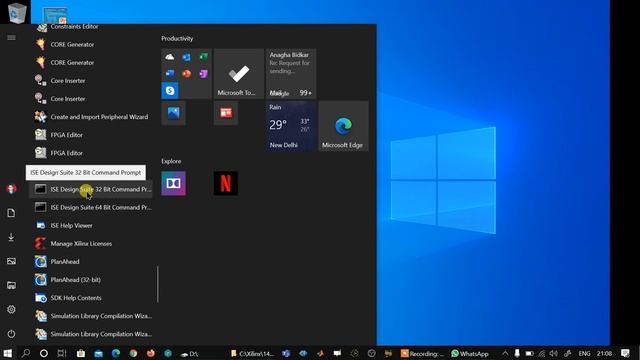The height and width of the screenshot is (360, 640).
Task: Open the Mail tile showing Anagha Bidkar
Action: point(291,74)
